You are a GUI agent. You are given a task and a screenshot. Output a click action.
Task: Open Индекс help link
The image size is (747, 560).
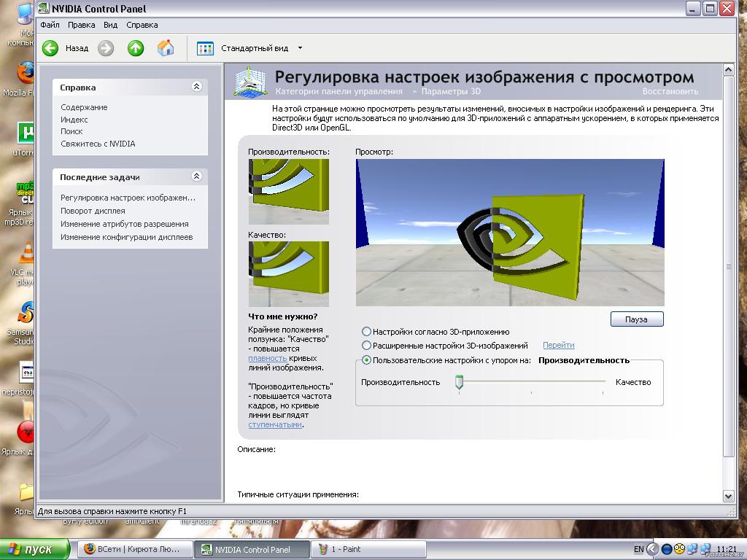click(74, 120)
